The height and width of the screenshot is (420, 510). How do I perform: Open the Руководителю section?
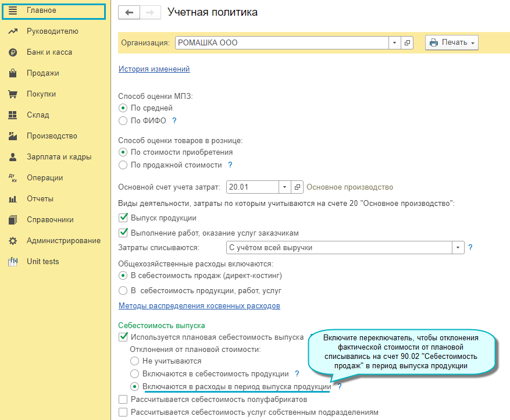point(53,31)
